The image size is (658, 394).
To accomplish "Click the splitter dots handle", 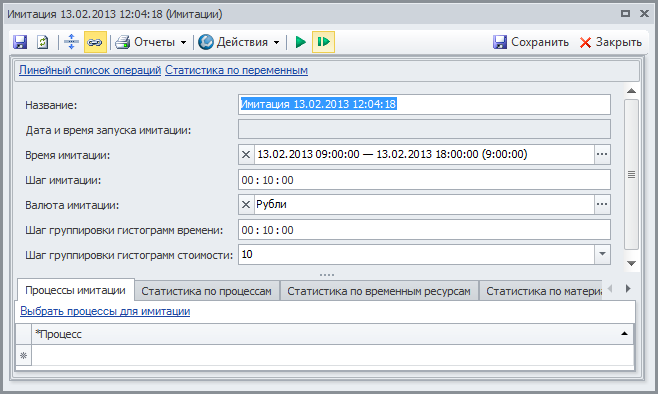I will click(x=326, y=275).
